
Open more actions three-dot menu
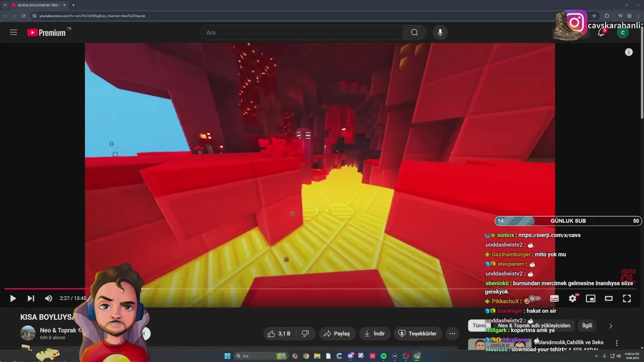coord(452,333)
